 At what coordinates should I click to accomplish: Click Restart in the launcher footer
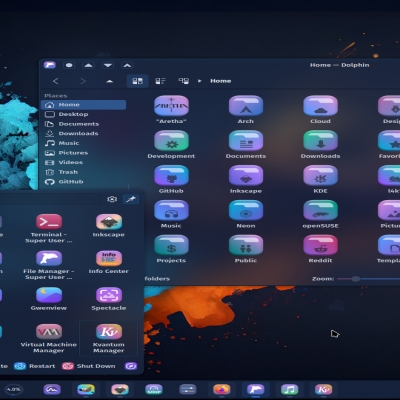click(35, 366)
